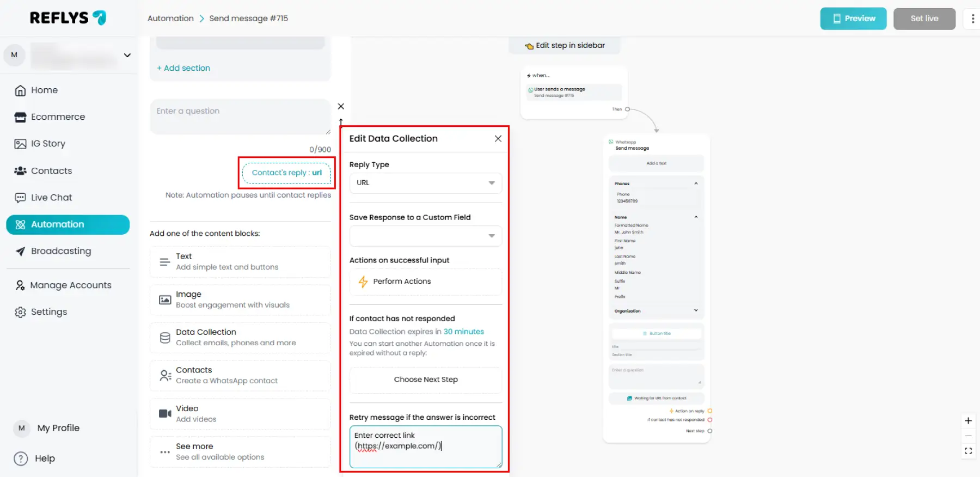The height and width of the screenshot is (477, 980).
Task: Click the Enter a question text field
Action: 240,117
